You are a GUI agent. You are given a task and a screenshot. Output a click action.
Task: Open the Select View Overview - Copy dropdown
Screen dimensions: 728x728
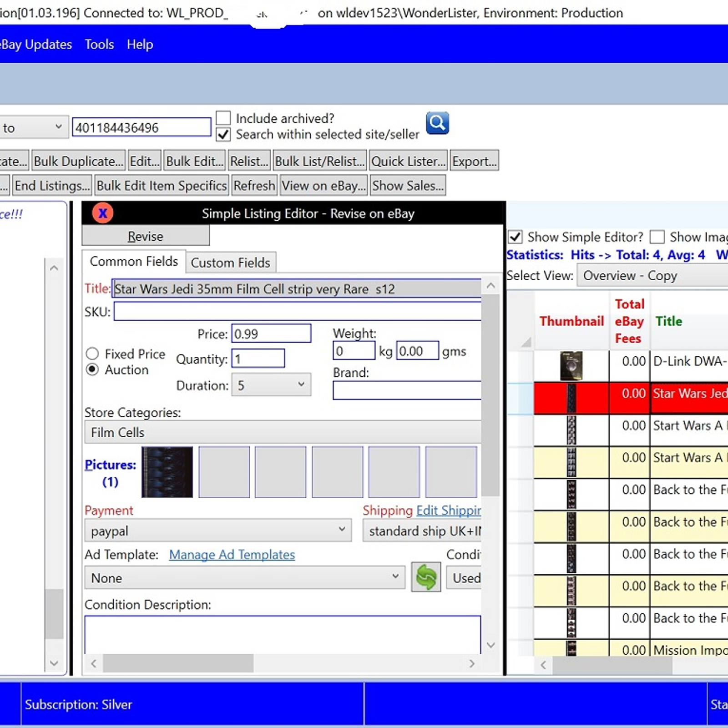coord(652,275)
